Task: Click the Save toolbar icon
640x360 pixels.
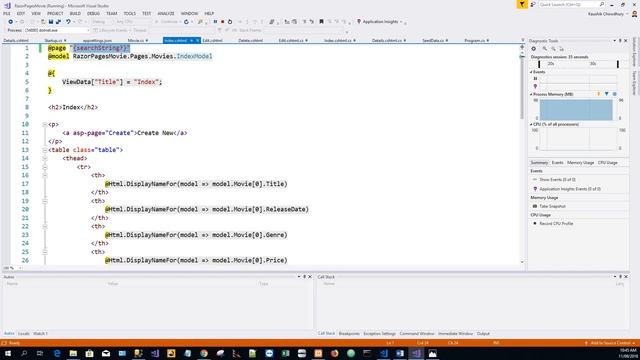Action: click(x=51, y=22)
